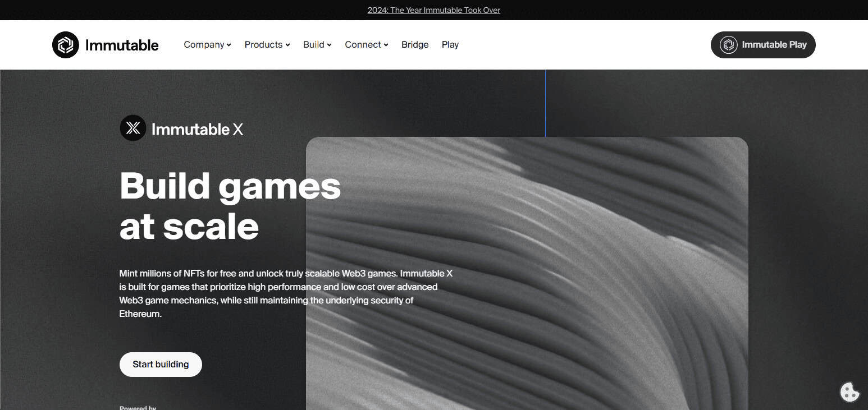Screen dimensions: 868x410
Task: Launch Immutable Play with the header button
Action: click(x=763, y=45)
